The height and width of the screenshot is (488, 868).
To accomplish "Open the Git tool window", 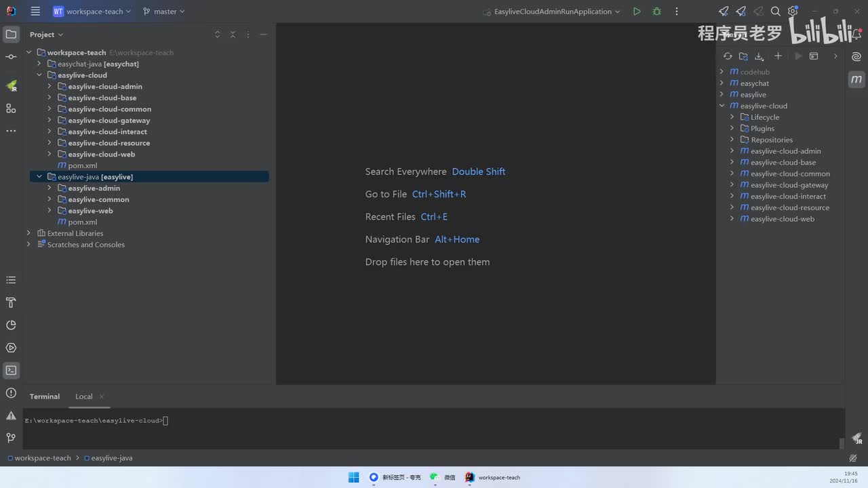I will 11,438.
